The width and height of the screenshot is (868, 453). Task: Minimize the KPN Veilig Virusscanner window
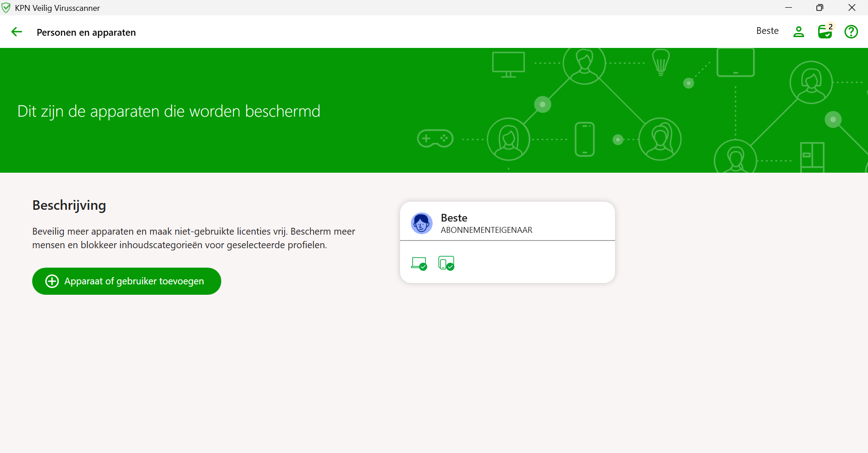pyautogui.click(x=788, y=8)
